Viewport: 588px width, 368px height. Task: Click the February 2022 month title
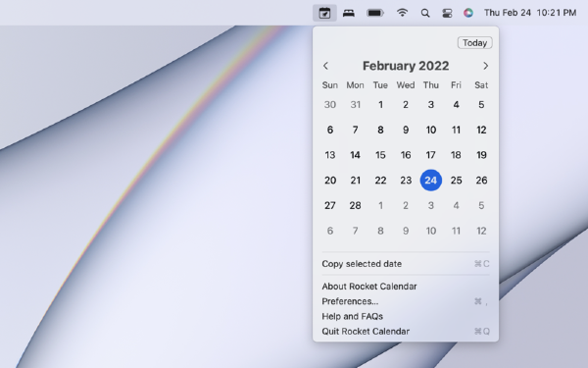pos(406,66)
